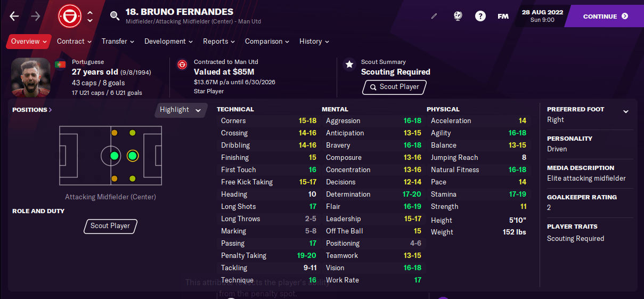Open the Transfer menu
This screenshot has height=299, width=644.
point(118,42)
